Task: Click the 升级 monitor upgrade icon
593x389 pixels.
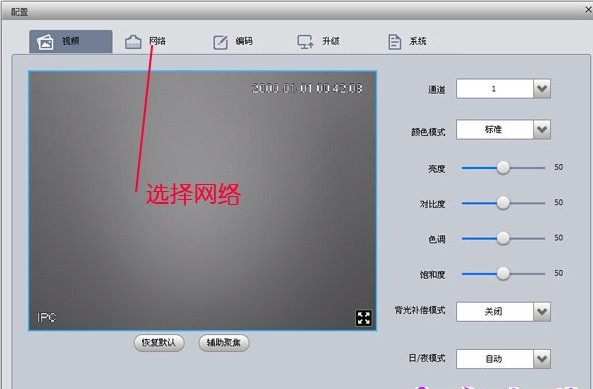Action: (x=305, y=42)
